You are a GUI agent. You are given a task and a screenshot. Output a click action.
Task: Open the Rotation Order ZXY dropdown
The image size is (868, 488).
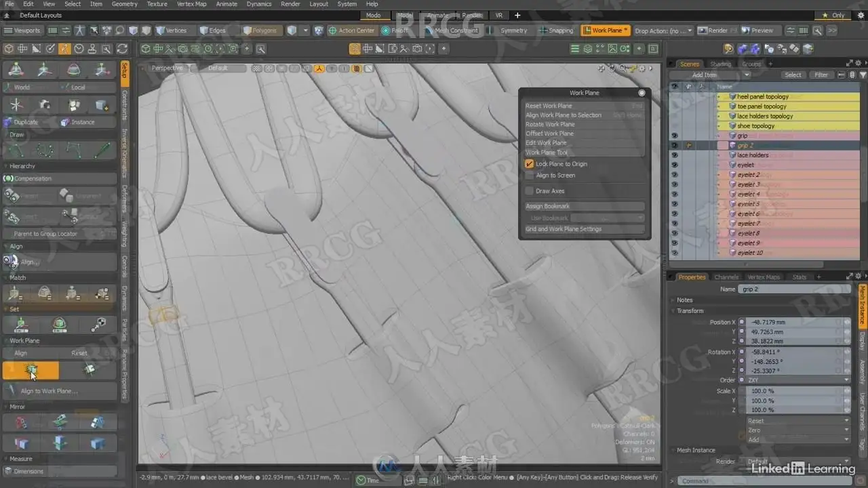click(797, 380)
